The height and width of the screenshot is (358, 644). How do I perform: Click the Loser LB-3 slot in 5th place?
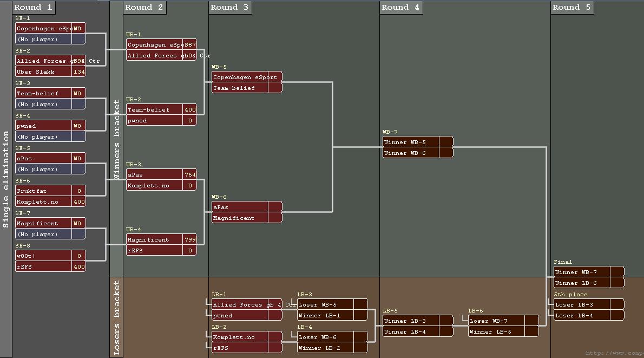click(589, 304)
